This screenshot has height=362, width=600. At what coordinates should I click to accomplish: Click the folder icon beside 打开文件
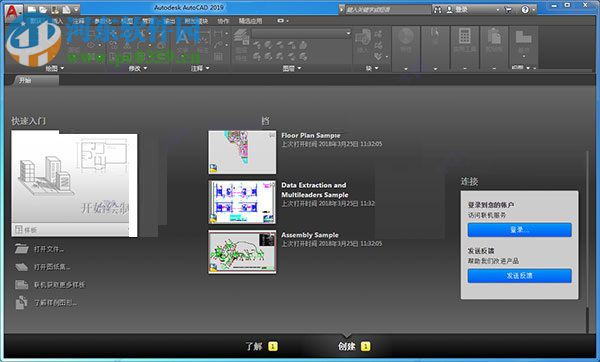point(21,249)
